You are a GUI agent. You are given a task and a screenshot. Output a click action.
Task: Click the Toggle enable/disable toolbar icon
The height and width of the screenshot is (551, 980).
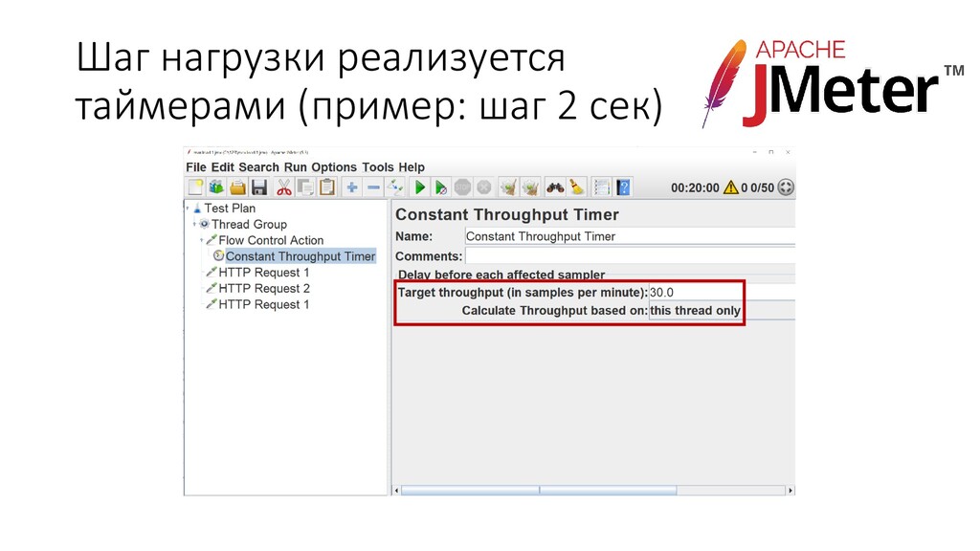tap(395, 187)
